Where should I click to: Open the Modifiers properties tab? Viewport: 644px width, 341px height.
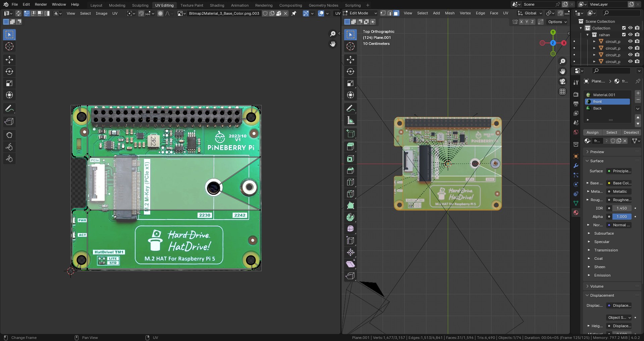click(576, 166)
